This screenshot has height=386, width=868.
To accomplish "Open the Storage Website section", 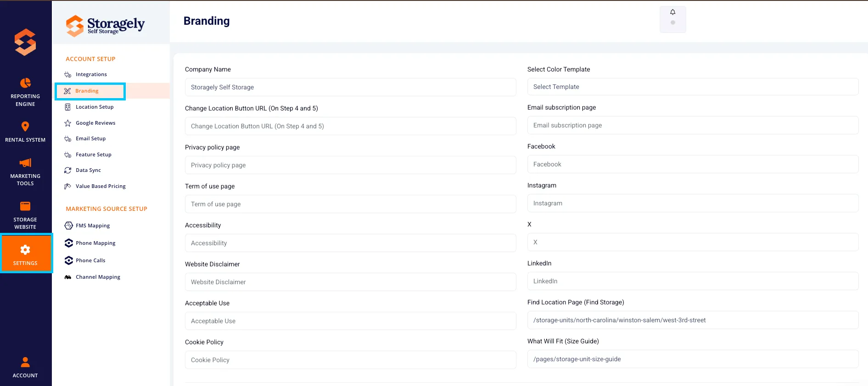I will 25,215.
